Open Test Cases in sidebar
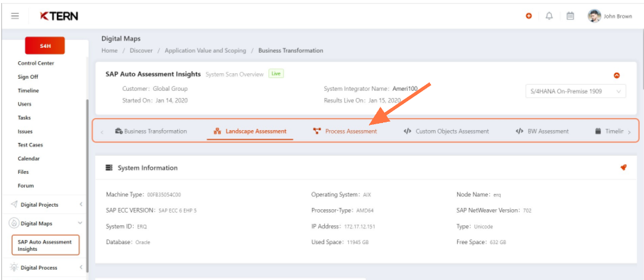 (x=30, y=145)
